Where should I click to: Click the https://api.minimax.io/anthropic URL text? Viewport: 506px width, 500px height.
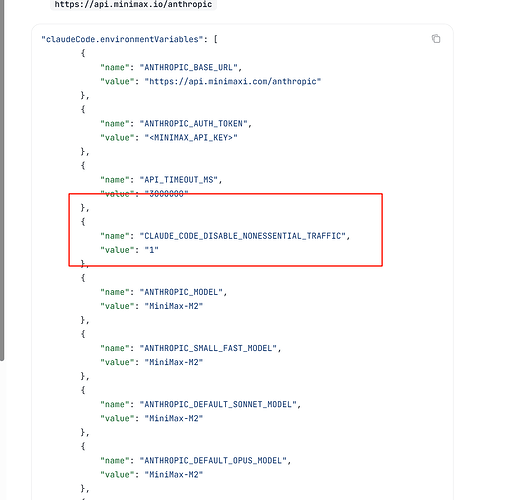point(133,4)
